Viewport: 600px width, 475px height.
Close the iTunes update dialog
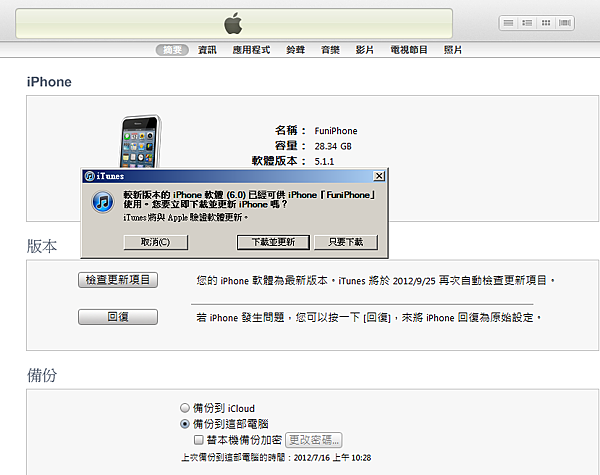[x=379, y=176]
